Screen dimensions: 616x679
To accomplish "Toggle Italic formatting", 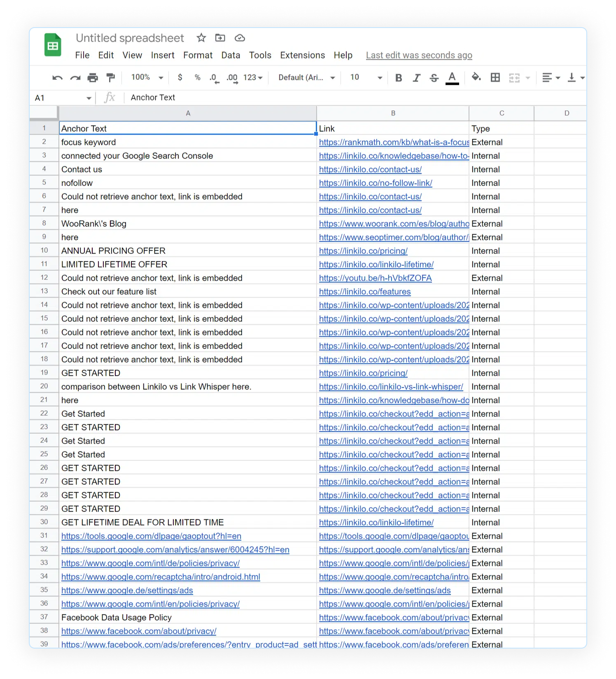I will pos(416,78).
